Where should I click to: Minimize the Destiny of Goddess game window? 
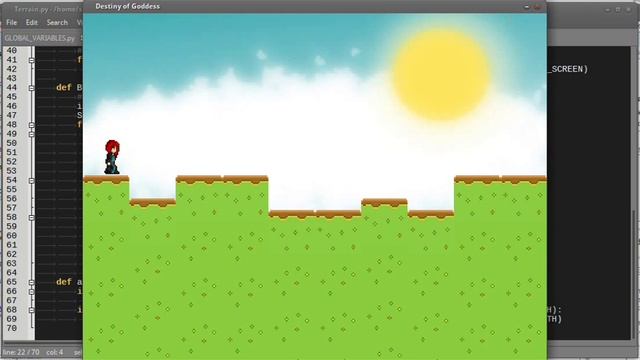(527, 7)
